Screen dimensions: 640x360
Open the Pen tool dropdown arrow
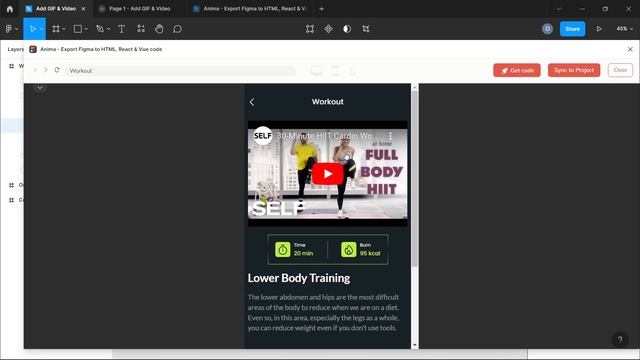[x=108, y=29]
